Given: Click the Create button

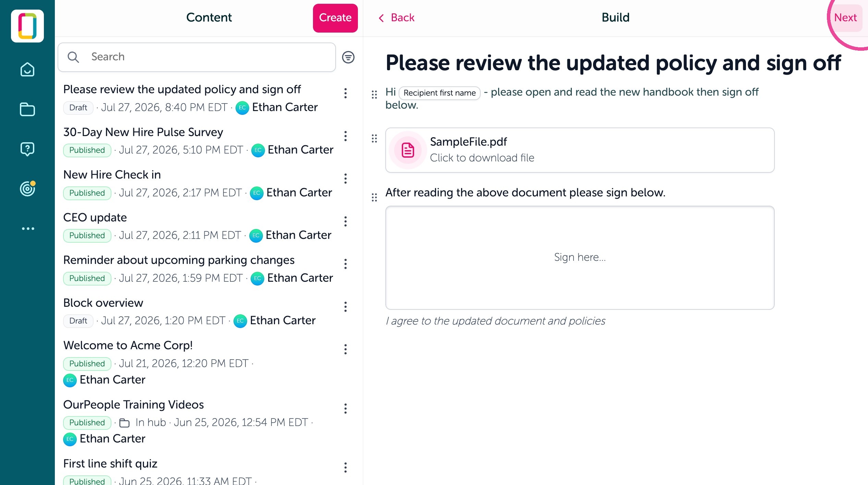Looking at the screenshot, I should 335,18.
